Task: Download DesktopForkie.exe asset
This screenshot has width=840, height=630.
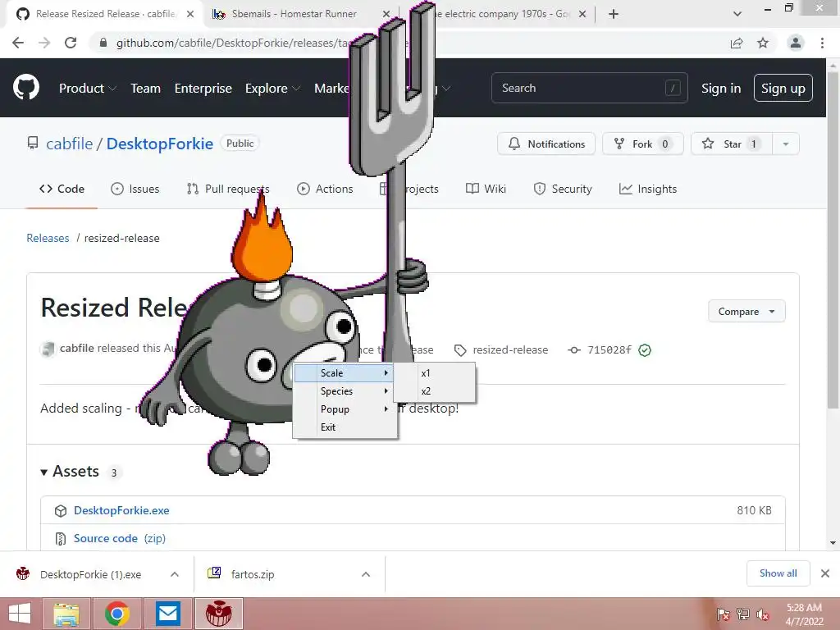Action: coord(121,510)
